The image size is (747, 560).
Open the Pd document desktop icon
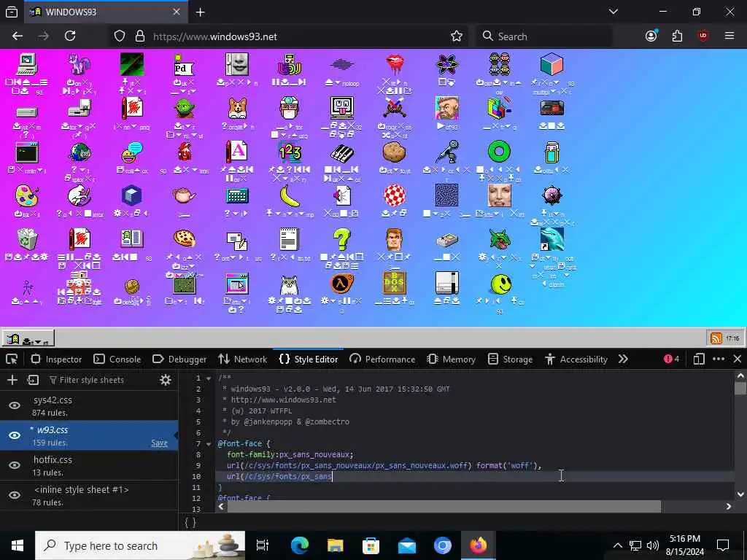click(184, 65)
